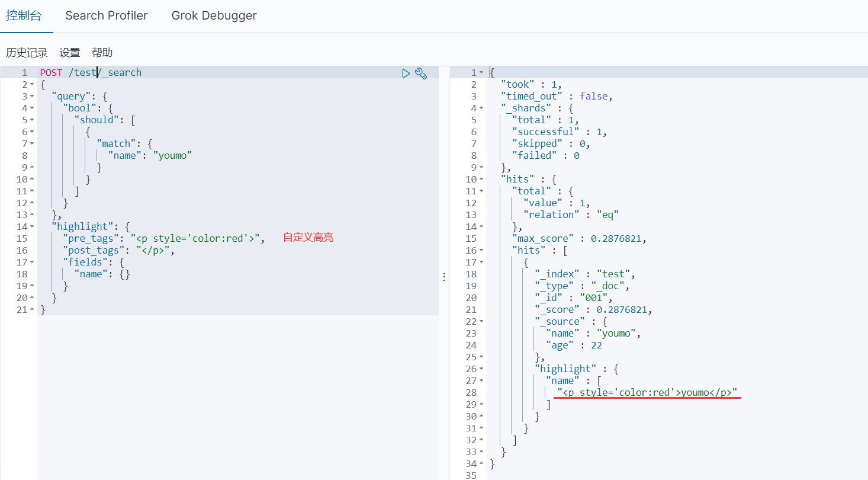Collapse the "hits" object on response line 10
Image resolution: width=868 pixels, height=480 pixels.
481,180
